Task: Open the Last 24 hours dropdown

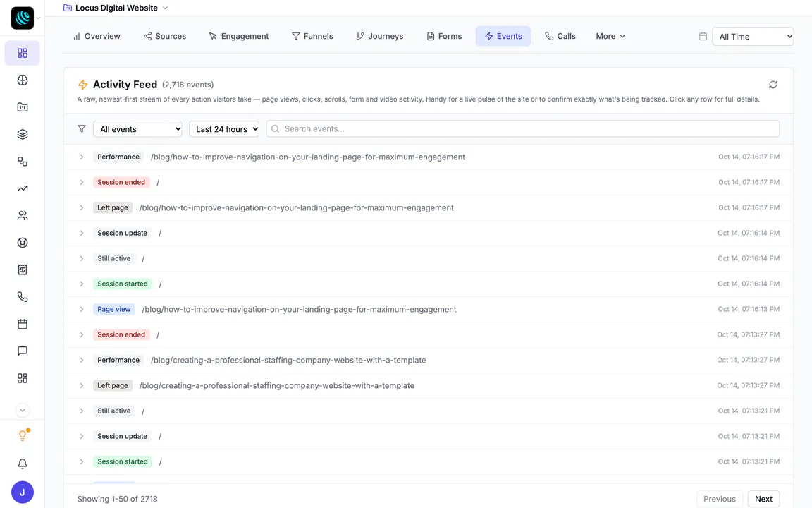Action: point(224,129)
